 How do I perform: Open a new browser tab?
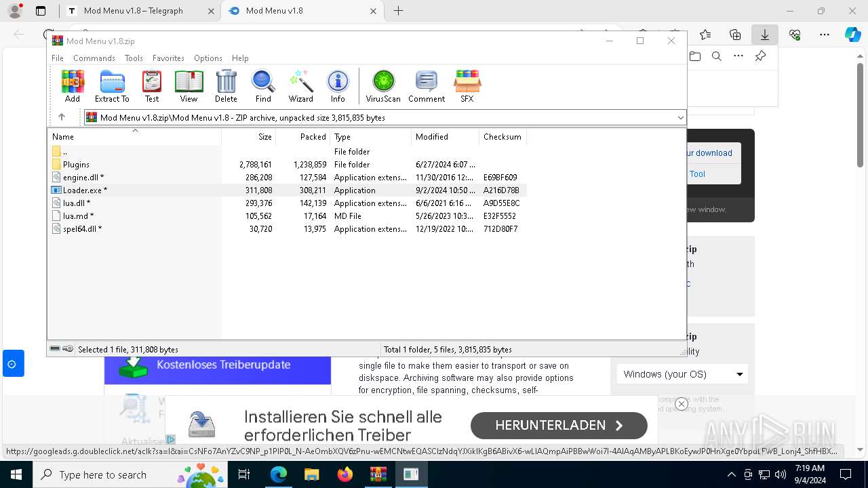pos(399,11)
